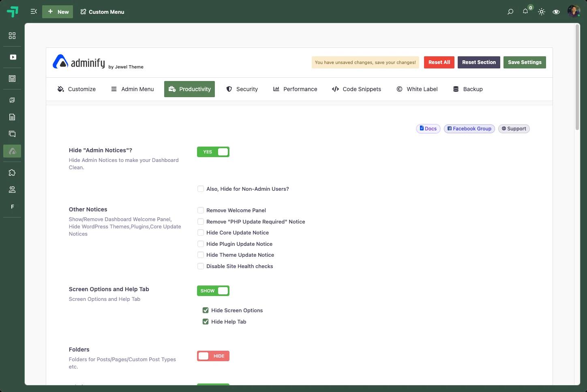
Task: Check Remove PHP Update Required Notice
Action: [x=201, y=222]
